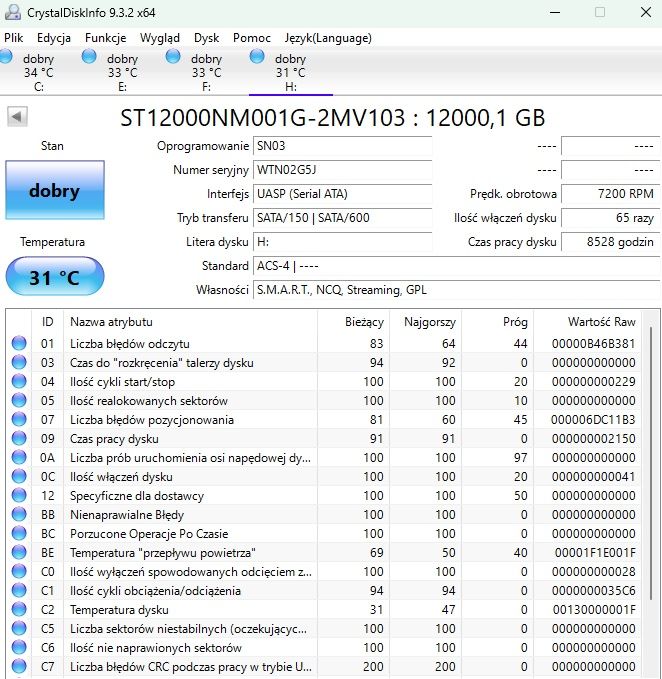This screenshot has height=679, width=662.
Task: Click the 7200 RPM rotation speed field
Action: pos(610,194)
